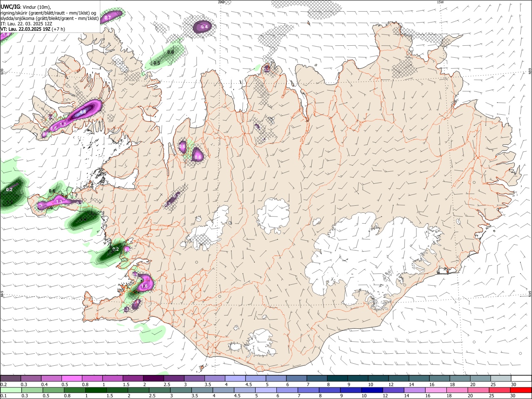Click the white 30 swatch in top legend row
The height and width of the screenshot is (399, 532).
(521, 378)
